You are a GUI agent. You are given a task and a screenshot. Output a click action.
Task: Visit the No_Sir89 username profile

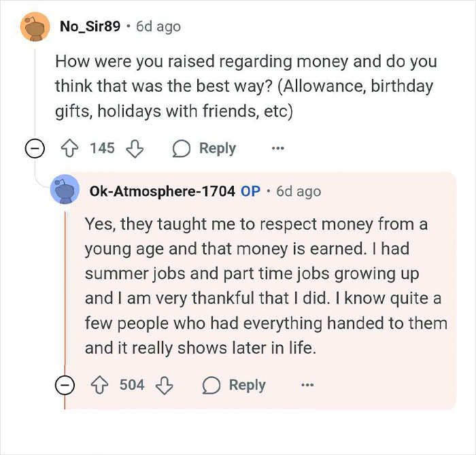click(90, 27)
